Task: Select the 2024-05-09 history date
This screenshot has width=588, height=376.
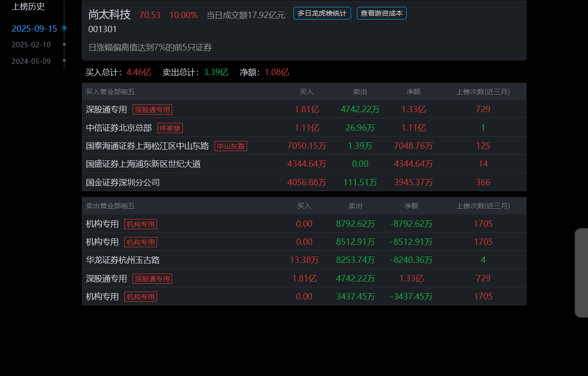Action: coord(31,61)
